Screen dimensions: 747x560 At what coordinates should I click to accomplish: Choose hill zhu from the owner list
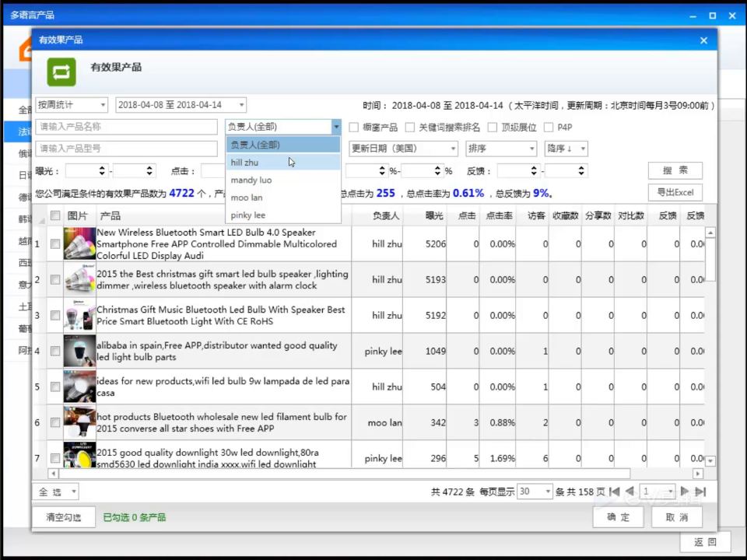283,163
